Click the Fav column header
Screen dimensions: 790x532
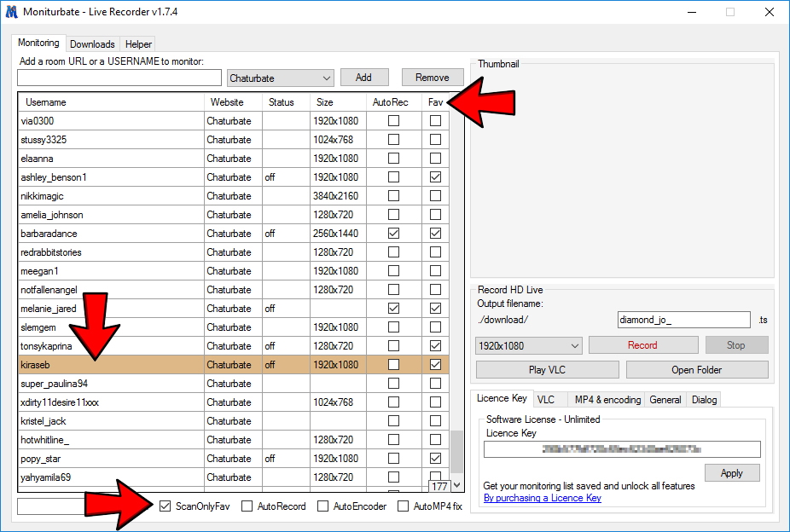(x=435, y=102)
